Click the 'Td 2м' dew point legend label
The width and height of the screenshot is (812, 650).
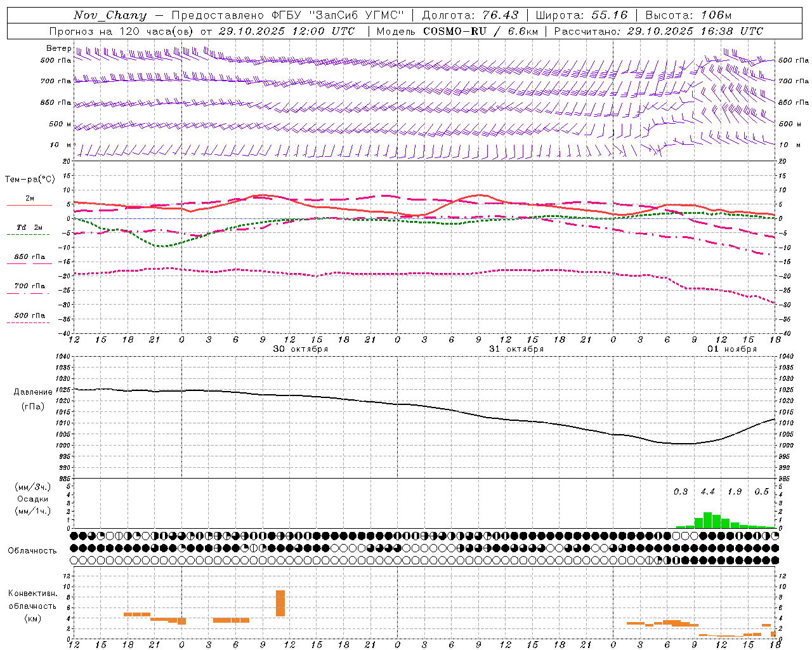(29, 227)
